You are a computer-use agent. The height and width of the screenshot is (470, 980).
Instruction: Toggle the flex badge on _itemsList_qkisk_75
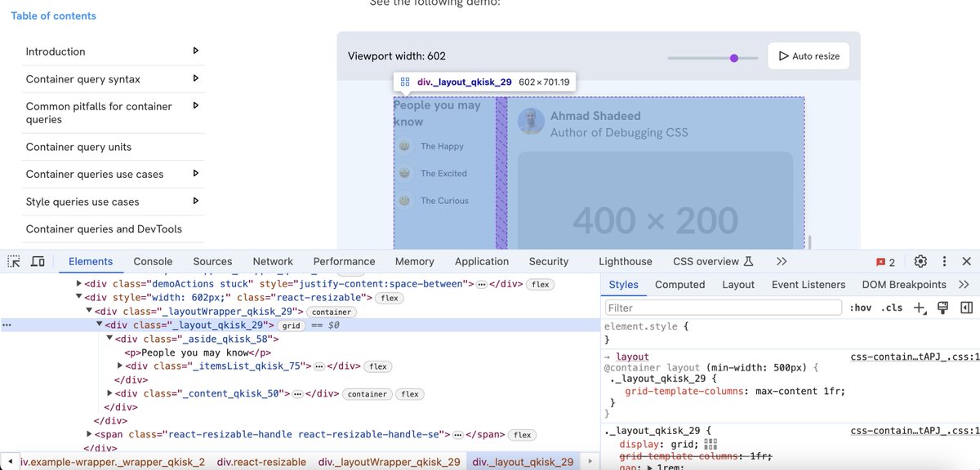(x=377, y=366)
